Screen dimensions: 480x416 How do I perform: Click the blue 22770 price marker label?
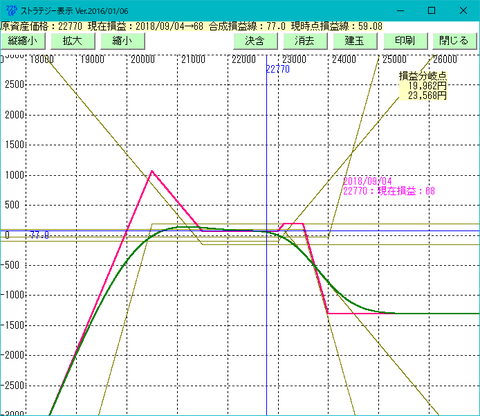278,69
